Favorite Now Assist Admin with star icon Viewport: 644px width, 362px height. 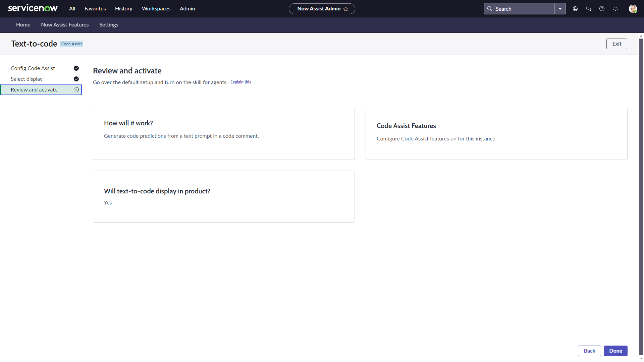346,9
